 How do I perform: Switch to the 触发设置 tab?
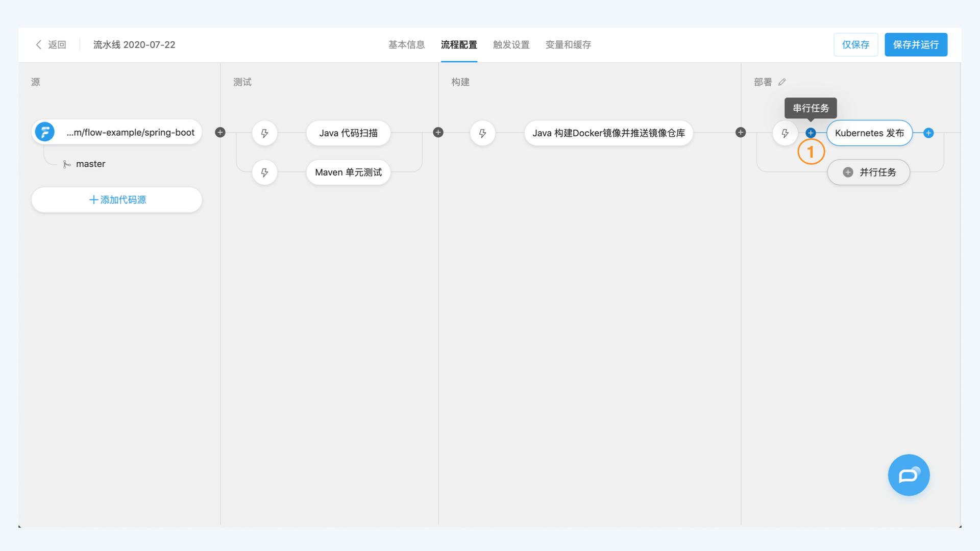click(511, 45)
